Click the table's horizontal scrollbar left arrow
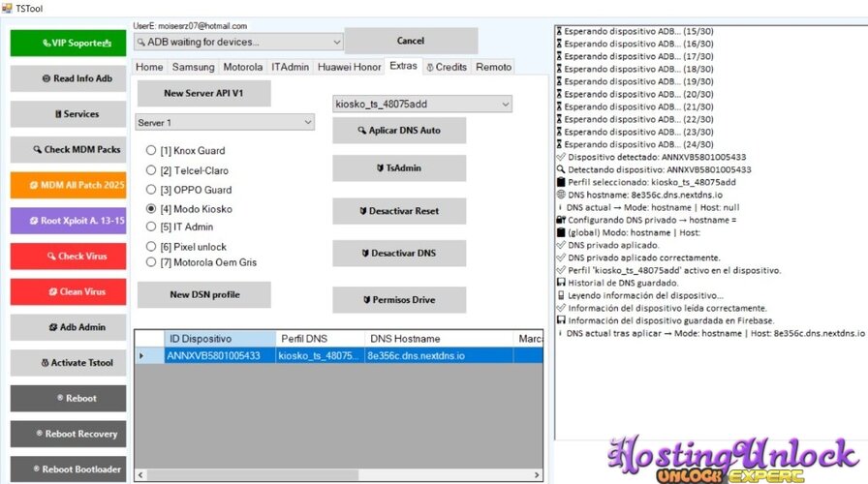Screen dimensions: 868x484 140,475
